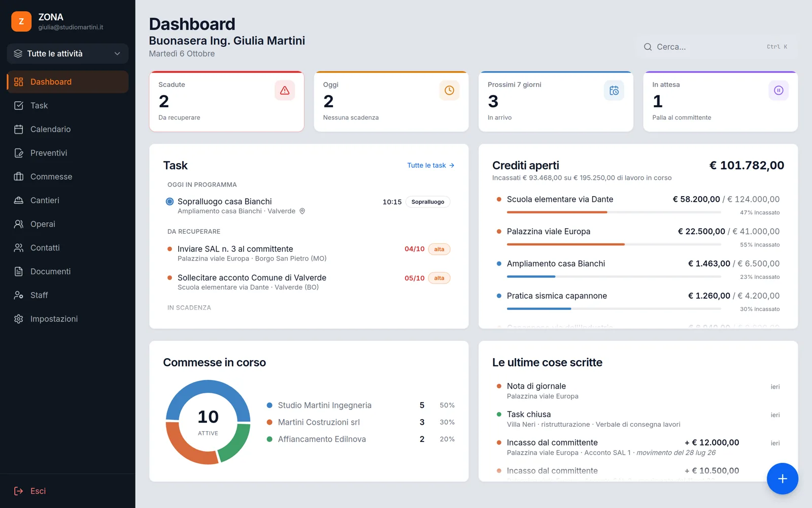This screenshot has height=508, width=812.
Task: Click the Esci logout icon
Action: point(19,491)
